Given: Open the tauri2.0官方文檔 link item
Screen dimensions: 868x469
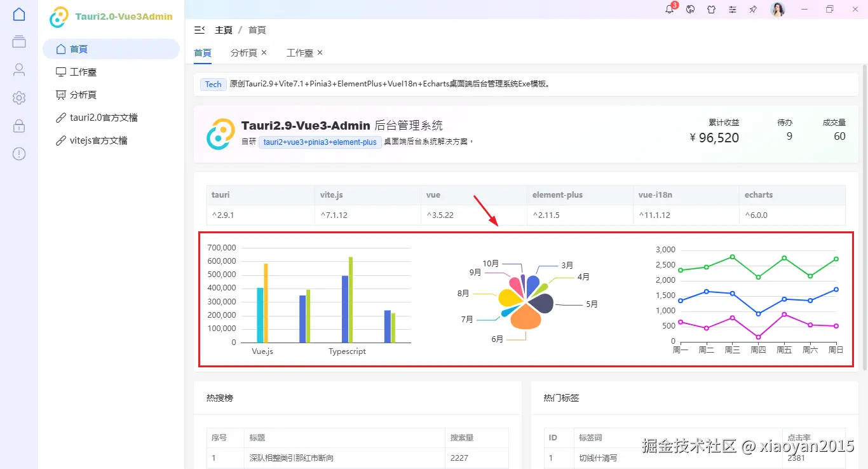Looking at the screenshot, I should point(111,118).
